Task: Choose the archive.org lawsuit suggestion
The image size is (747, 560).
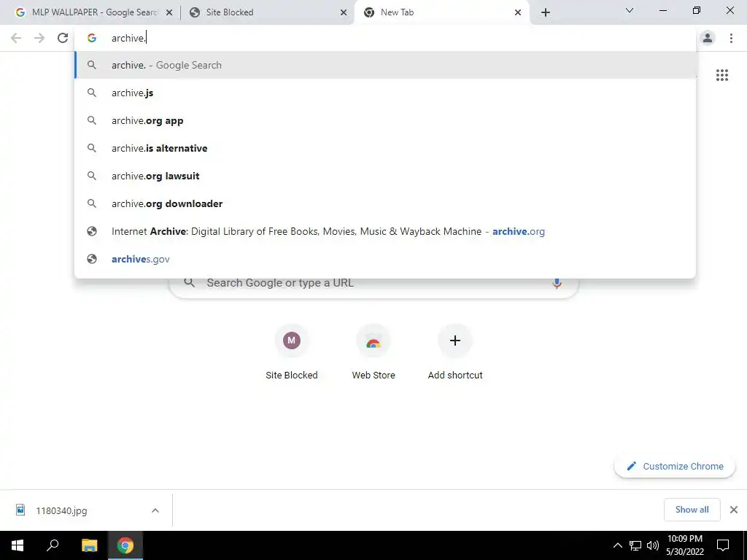Action: pyautogui.click(x=385, y=176)
